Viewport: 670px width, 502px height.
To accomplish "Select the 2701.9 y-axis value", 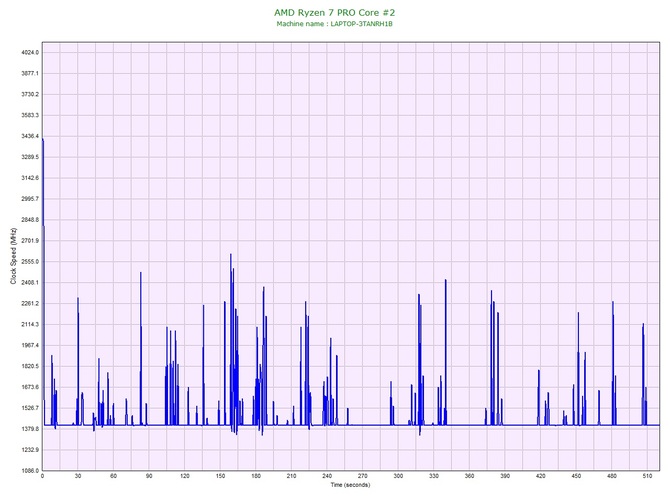I will click(30, 241).
